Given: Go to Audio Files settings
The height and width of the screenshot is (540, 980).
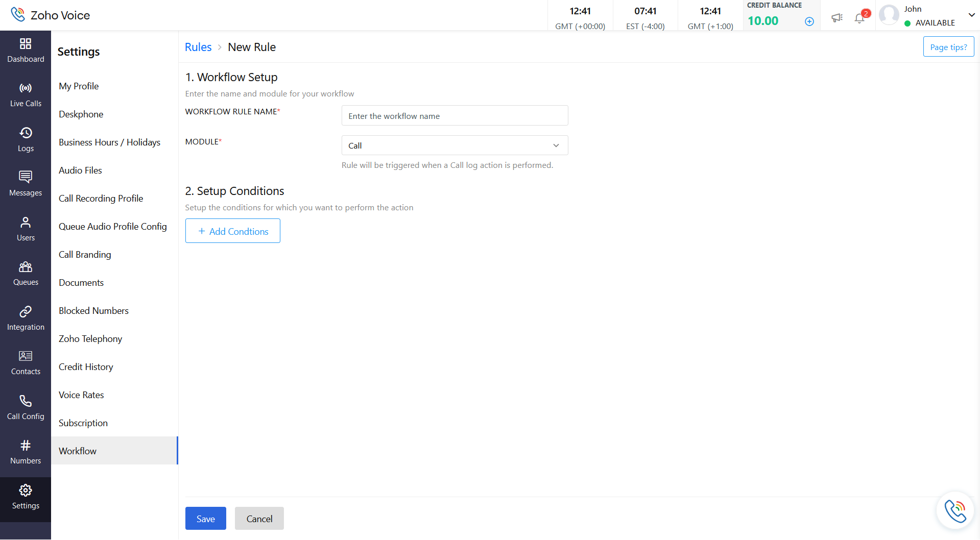Looking at the screenshot, I should coord(80,170).
